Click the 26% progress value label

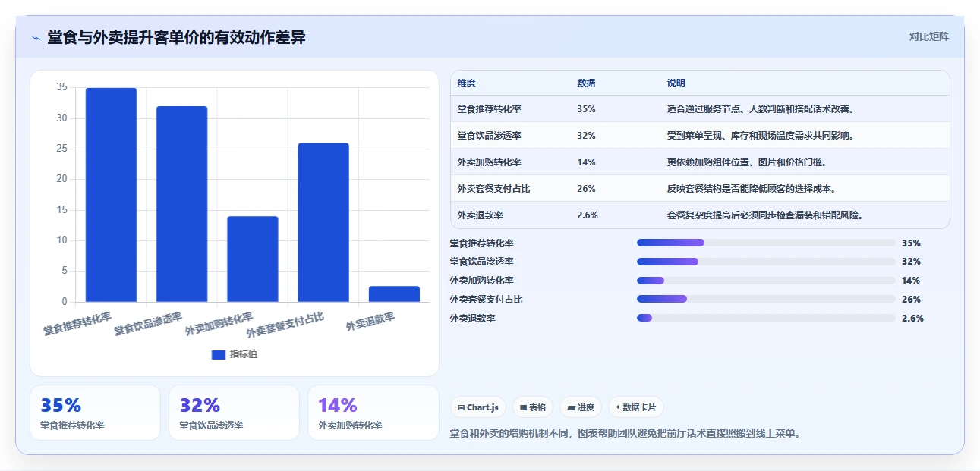click(x=911, y=300)
